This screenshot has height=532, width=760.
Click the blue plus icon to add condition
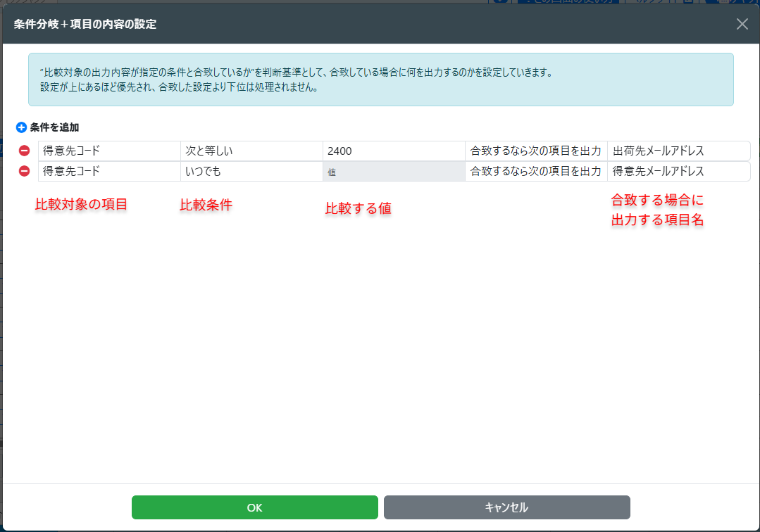pos(21,128)
